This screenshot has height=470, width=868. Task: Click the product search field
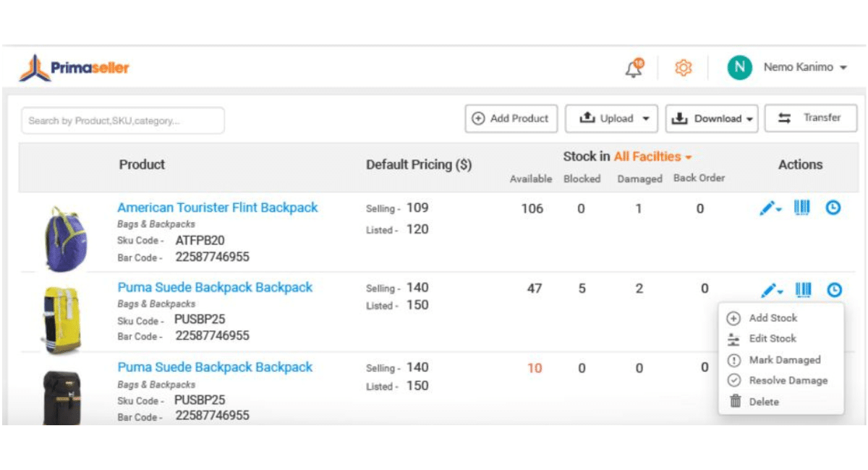[x=123, y=121]
